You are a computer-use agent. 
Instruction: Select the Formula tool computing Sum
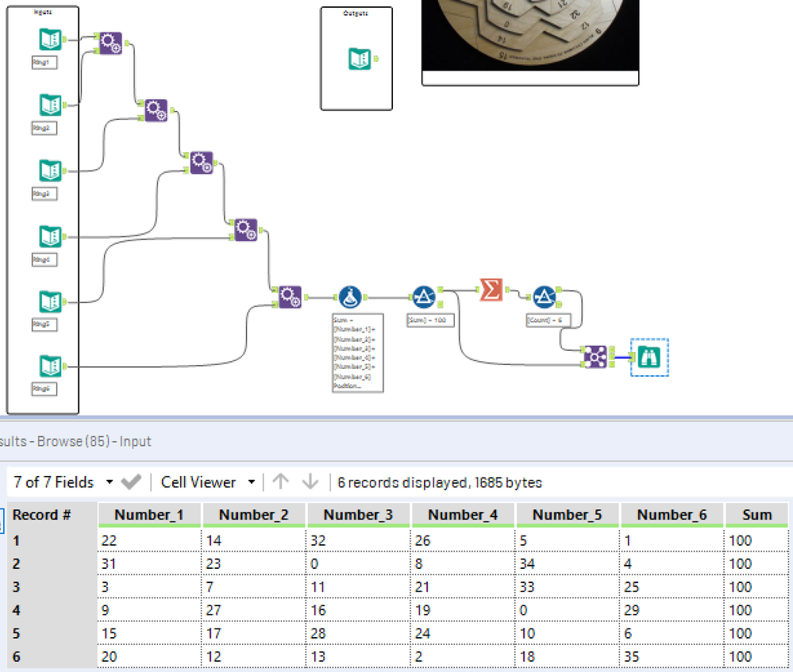click(350, 298)
